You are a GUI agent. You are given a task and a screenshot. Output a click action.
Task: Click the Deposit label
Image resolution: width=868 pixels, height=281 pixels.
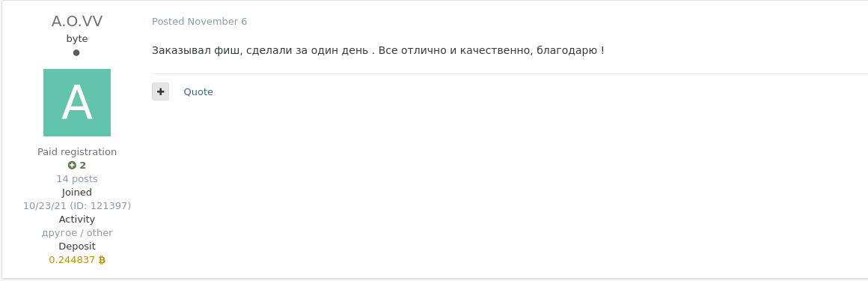click(x=77, y=246)
